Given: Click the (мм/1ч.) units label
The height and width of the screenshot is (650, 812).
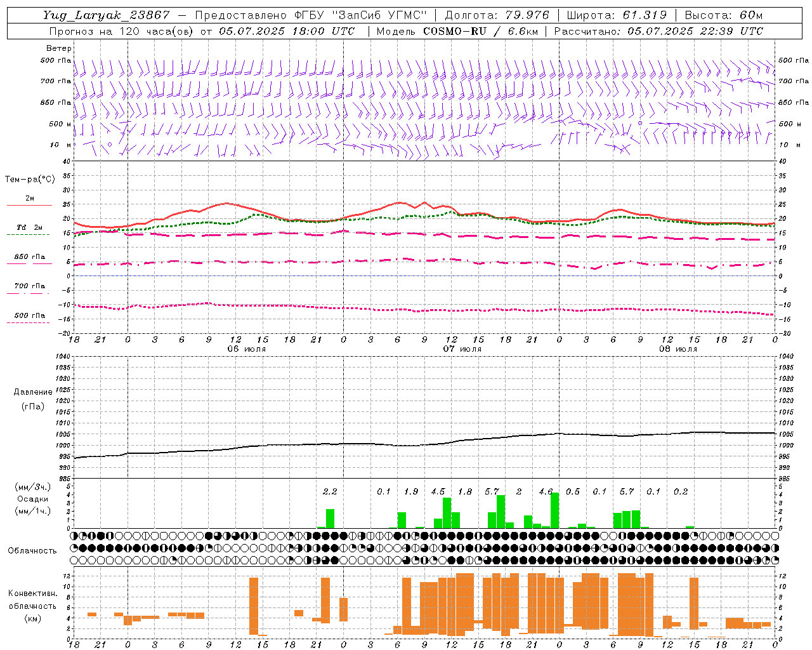Looking at the screenshot, I should point(32,511).
